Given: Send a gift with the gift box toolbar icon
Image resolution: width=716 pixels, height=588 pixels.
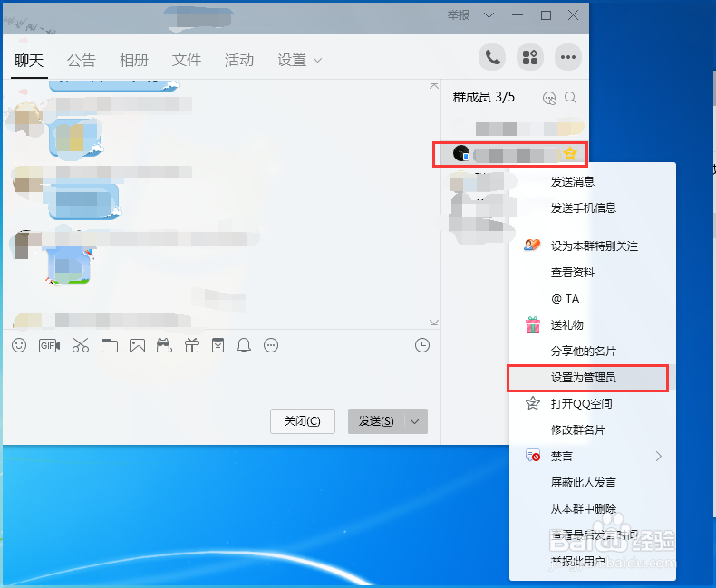Looking at the screenshot, I should click(192, 345).
